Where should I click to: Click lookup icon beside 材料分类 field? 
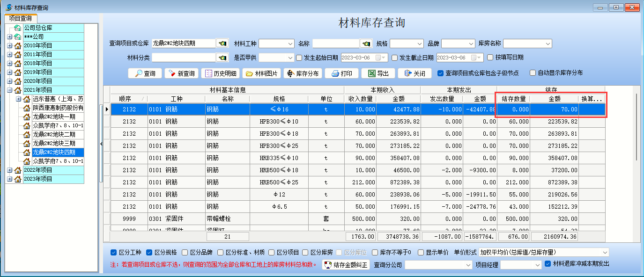[222, 58]
